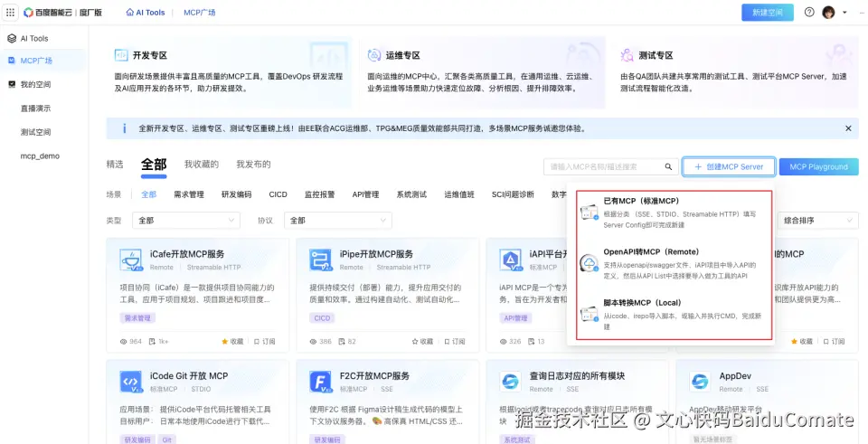The width and height of the screenshot is (868, 444).
Task: Switch to the 精选 tab
Action: pos(115,165)
